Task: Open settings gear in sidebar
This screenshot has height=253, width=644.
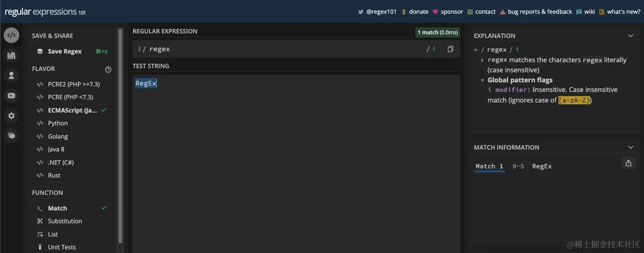Action: pos(11,116)
